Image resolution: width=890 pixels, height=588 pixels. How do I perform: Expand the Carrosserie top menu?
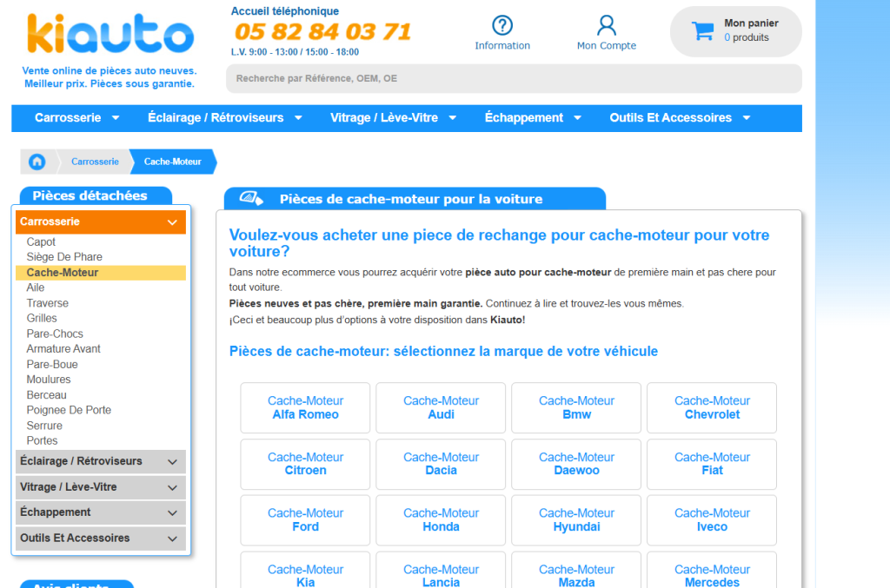pos(76,118)
